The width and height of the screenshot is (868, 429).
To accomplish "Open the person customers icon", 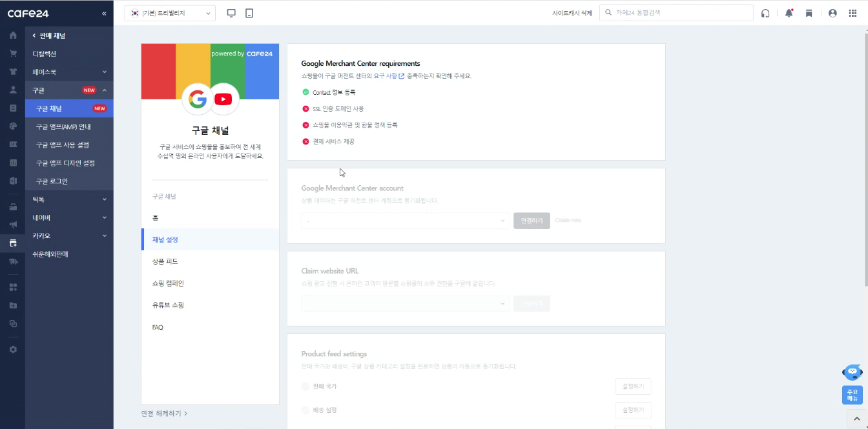I will [13, 90].
